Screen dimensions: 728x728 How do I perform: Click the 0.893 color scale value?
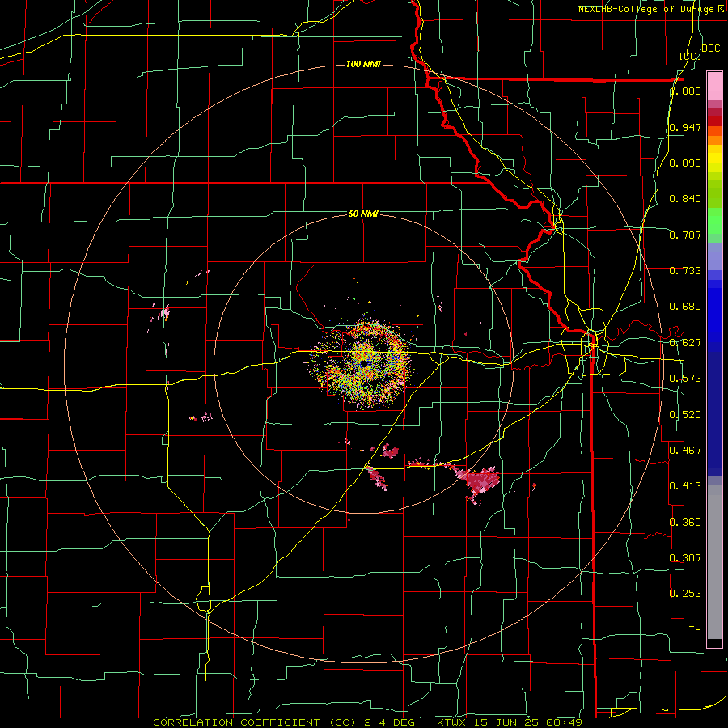[685, 163]
